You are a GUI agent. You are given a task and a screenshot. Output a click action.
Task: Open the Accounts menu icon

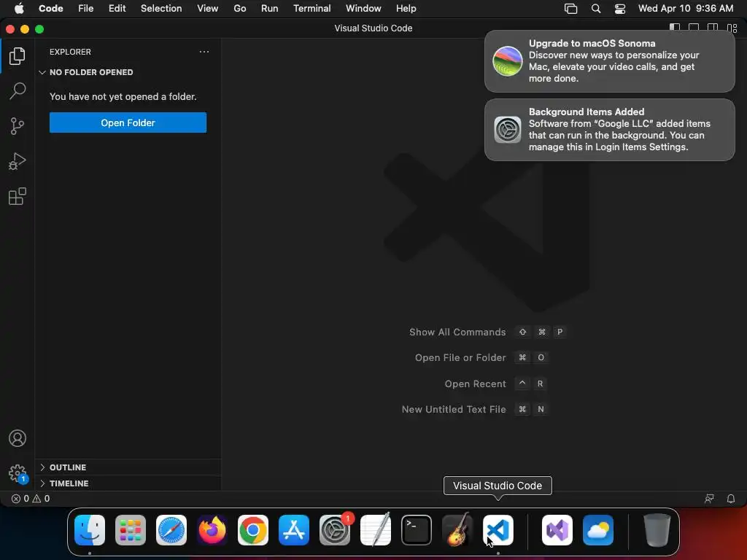coord(18,438)
